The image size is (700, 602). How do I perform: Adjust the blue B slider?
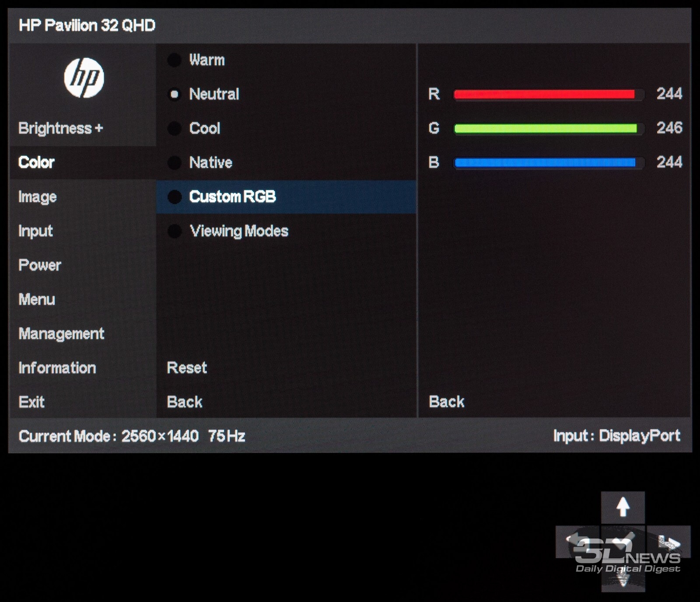549,163
